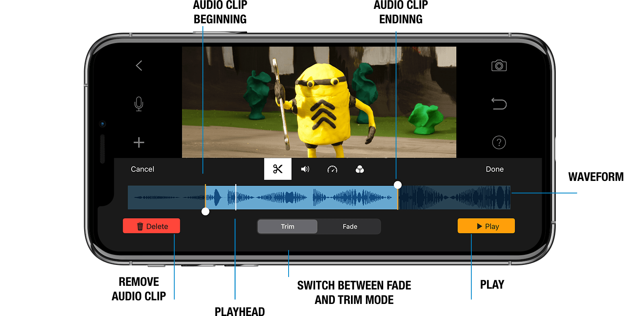
Task: Cancel the audio edit
Action: click(x=142, y=169)
